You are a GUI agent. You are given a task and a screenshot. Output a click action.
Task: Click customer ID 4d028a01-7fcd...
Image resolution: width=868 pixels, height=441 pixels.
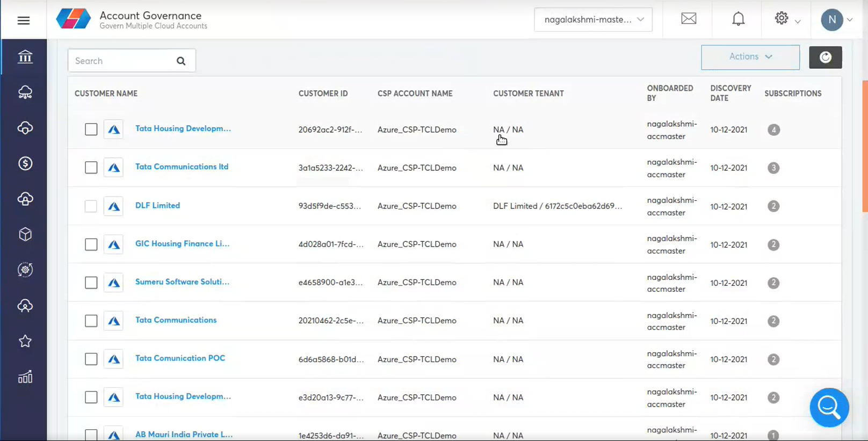(331, 244)
